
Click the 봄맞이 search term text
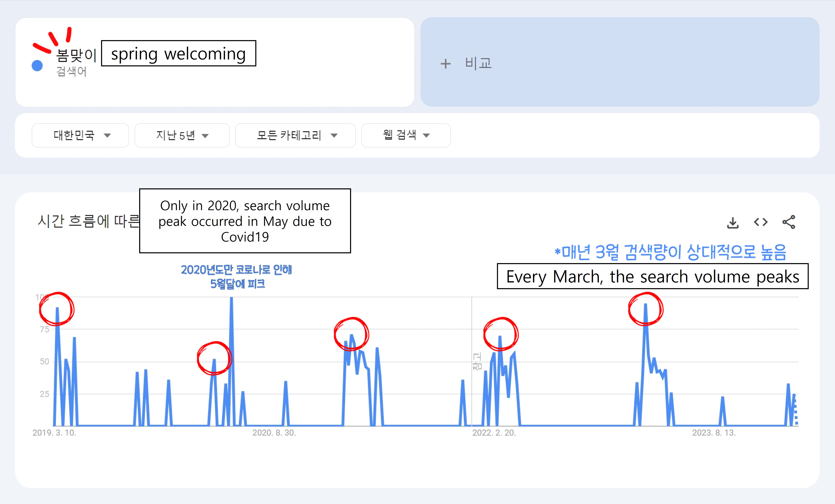[77, 55]
